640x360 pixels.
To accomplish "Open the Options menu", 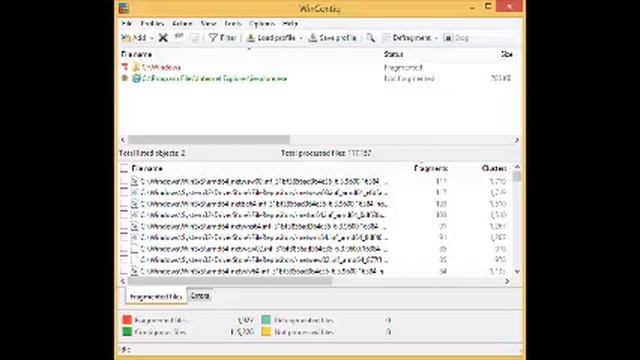I will coord(262,24).
